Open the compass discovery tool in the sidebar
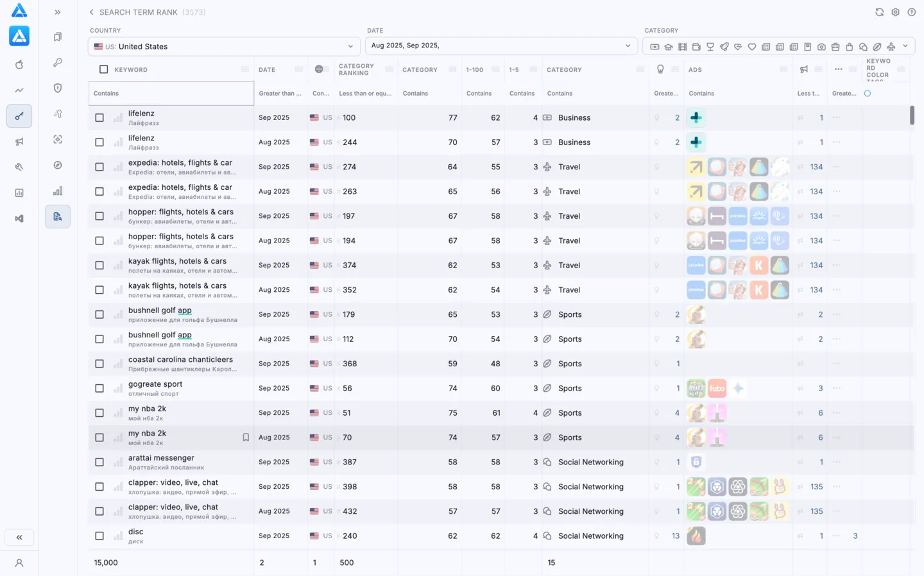The width and height of the screenshot is (924, 576). [x=58, y=165]
